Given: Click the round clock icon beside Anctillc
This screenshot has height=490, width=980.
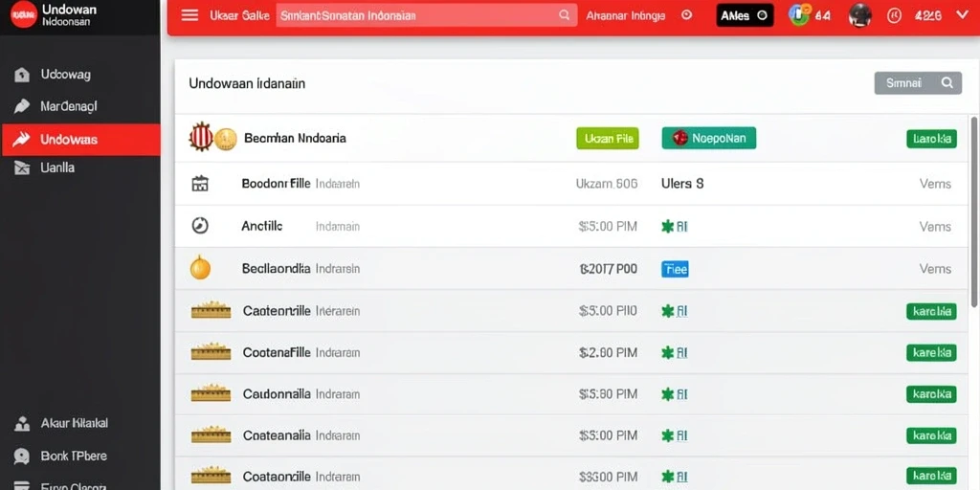Looking at the screenshot, I should pos(200,226).
